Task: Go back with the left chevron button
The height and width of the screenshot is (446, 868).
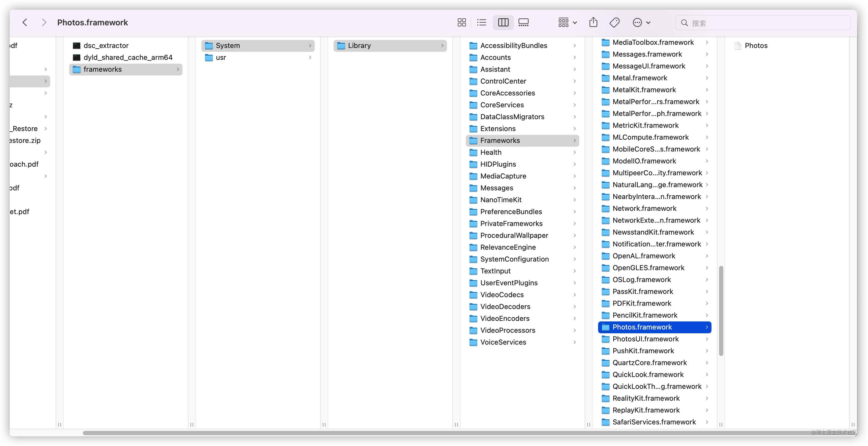Action: point(25,23)
